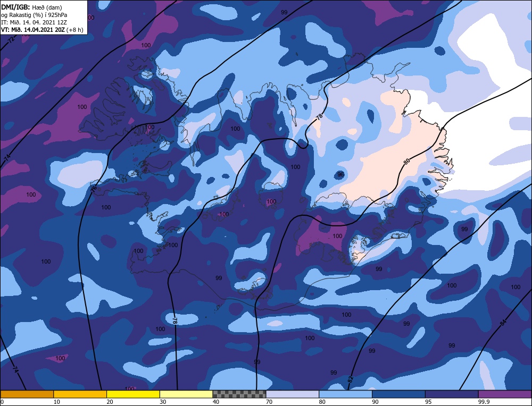The height and width of the screenshot is (406, 532).
Task: Select the purple legend swatch above 99.9
Action: (505, 394)
